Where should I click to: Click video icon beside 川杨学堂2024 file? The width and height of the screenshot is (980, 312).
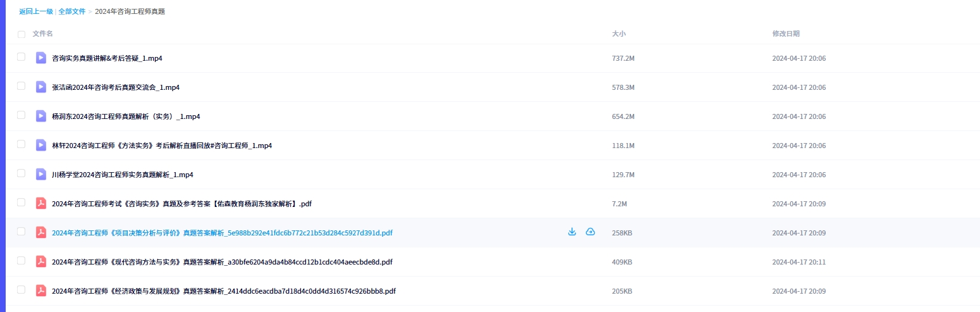[x=41, y=174]
